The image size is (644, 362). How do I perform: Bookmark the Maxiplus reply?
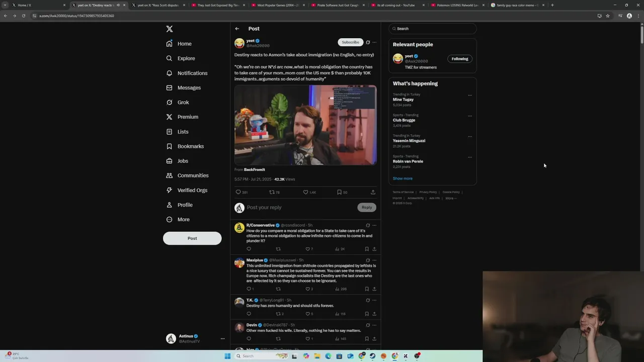[367, 289]
